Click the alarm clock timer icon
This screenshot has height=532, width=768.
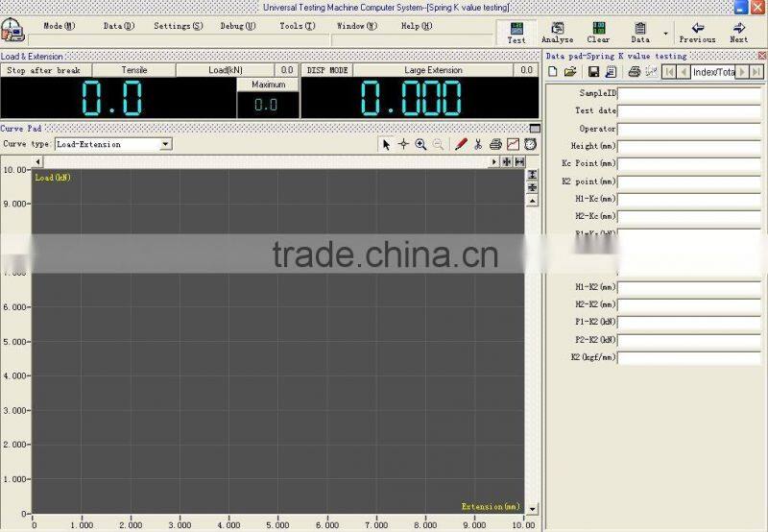click(531, 144)
